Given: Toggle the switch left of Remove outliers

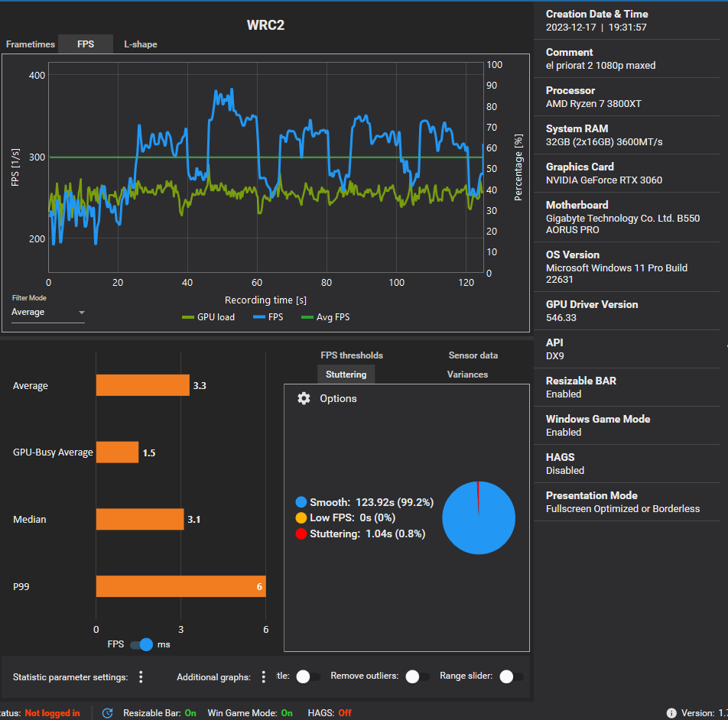Looking at the screenshot, I should click(308, 676).
